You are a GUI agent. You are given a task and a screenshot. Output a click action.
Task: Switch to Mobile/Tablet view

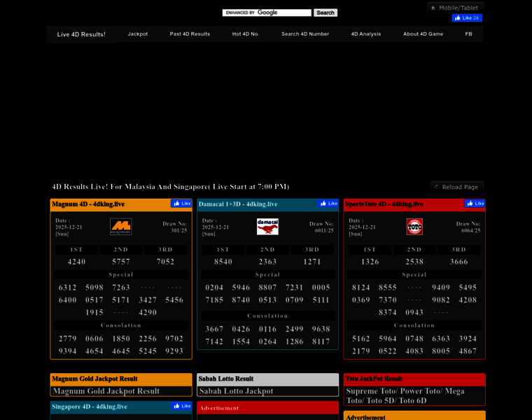(455, 8)
